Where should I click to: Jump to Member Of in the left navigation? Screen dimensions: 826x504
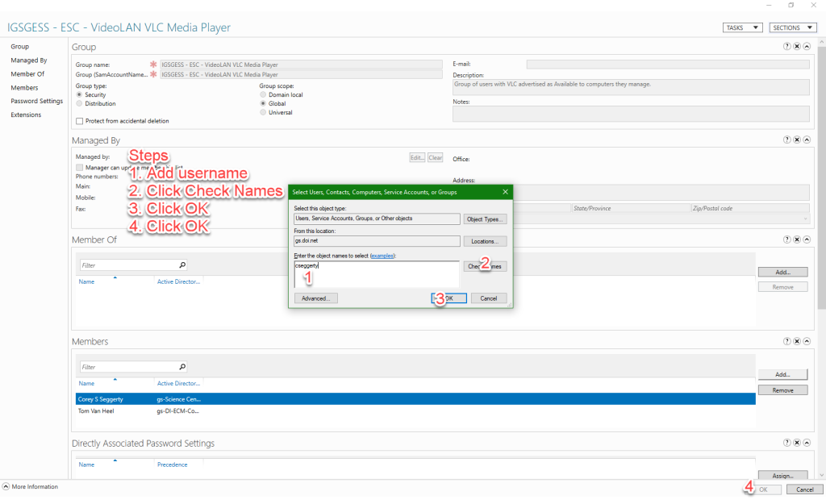click(27, 73)
